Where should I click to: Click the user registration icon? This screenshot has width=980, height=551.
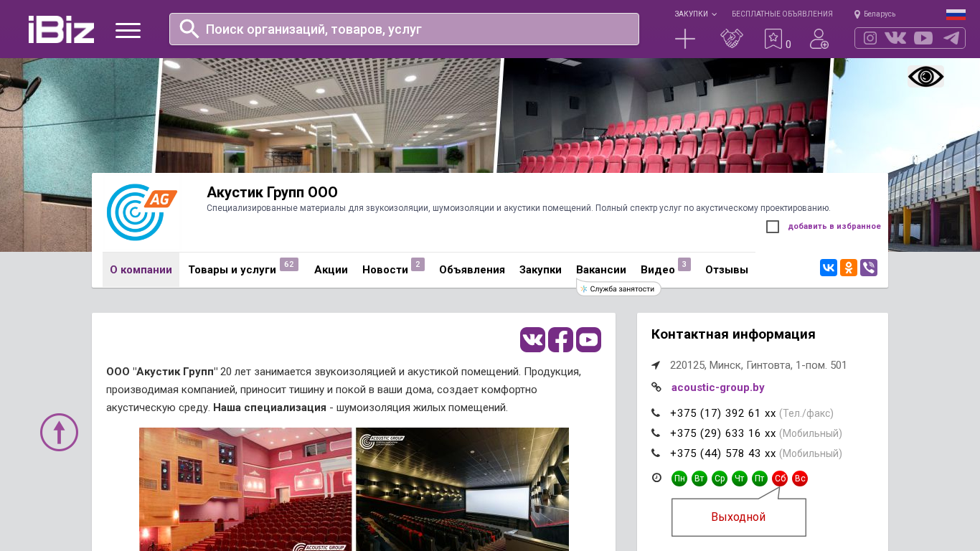(x=819, y=39)
